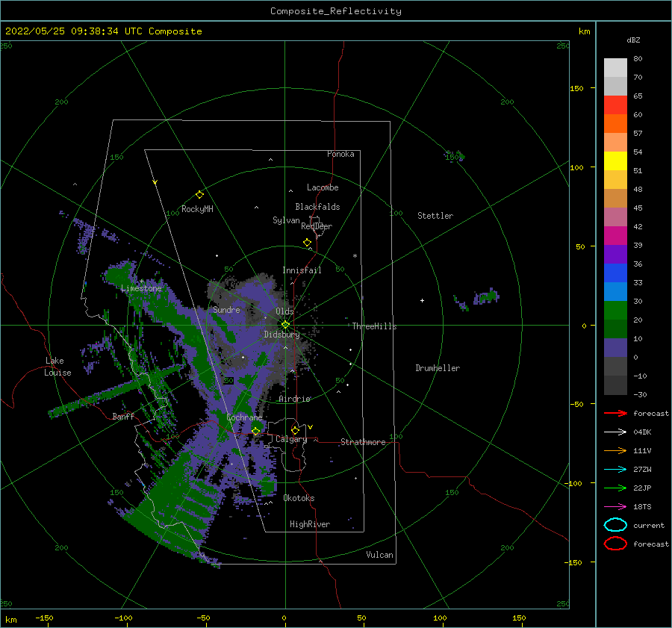Click the Ponoka label
The height and width of the screenshot is (628, 672).
[x=340, y=154]
